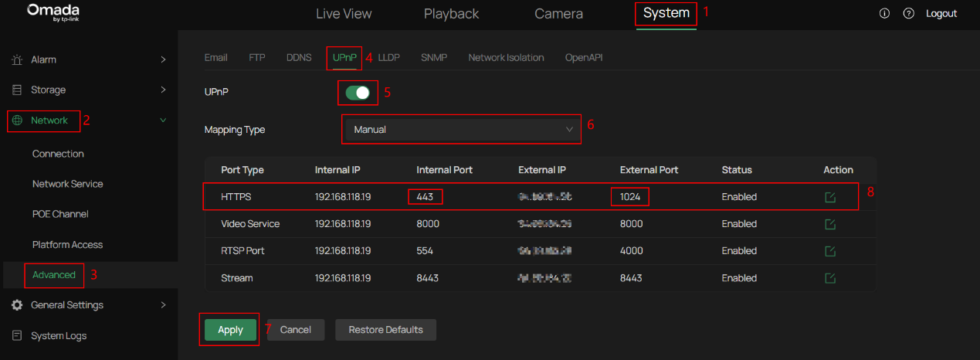Click the Restore Defaults button
The width and height of the screenshot is (980, 360).
(x=385, y=330)
